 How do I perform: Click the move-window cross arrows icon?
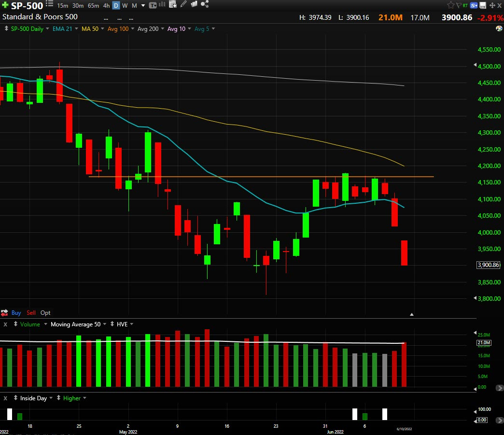pyautogui.click(x=492, y=5)
